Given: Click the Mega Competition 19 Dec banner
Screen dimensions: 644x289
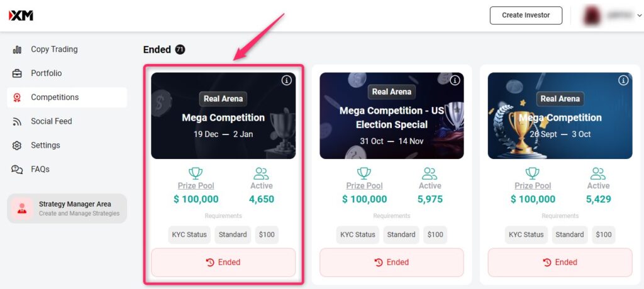Looking at the screenshot, I should point(223,116).
